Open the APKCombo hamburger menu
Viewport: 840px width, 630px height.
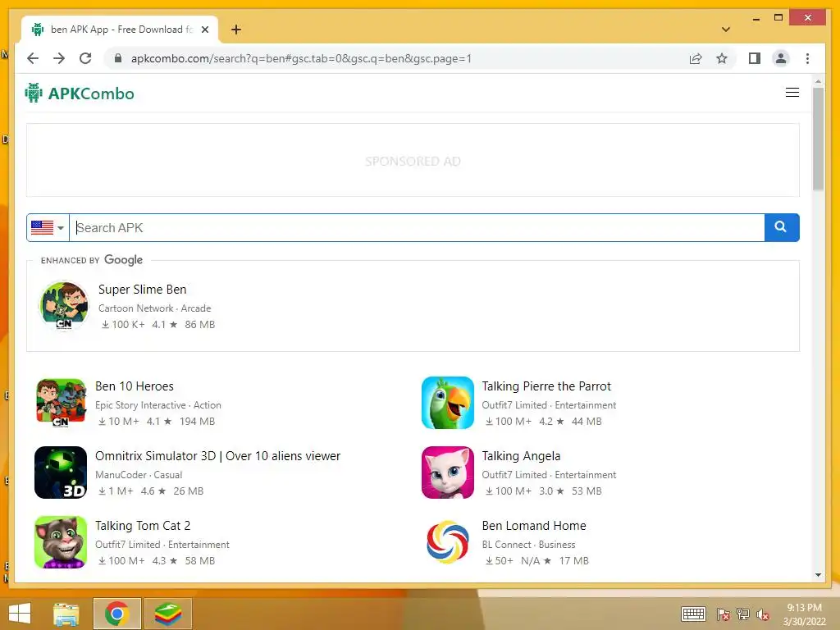(x=792, y=93)
